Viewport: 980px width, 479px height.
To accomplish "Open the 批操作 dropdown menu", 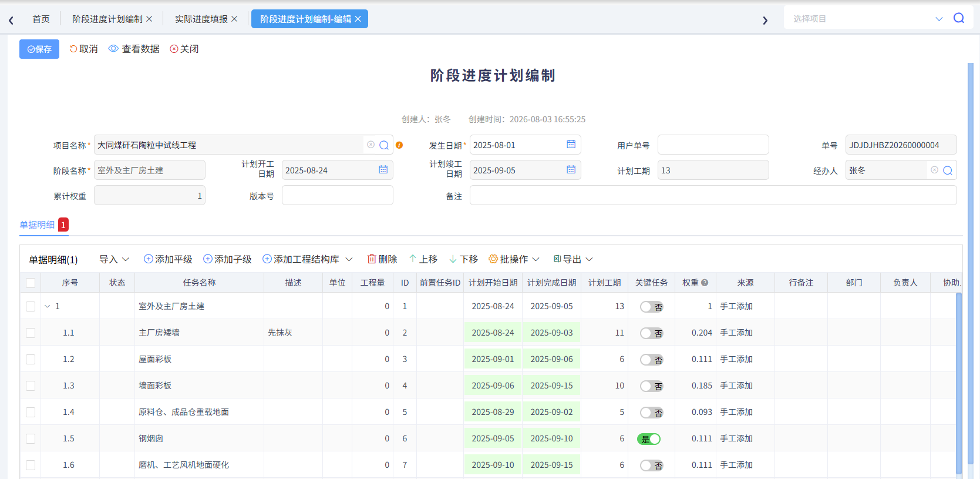I will click(514, 259).
